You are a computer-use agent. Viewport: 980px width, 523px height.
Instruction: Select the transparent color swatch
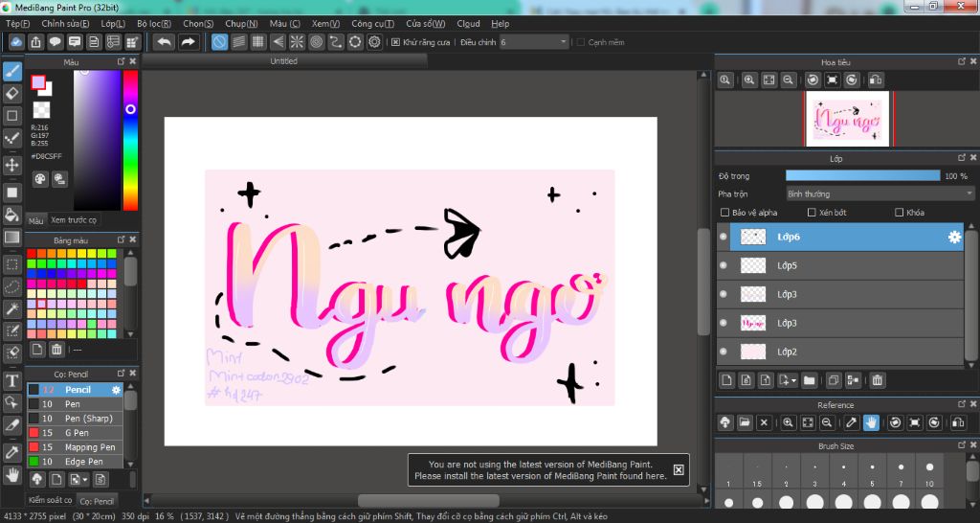coord(41,110)
